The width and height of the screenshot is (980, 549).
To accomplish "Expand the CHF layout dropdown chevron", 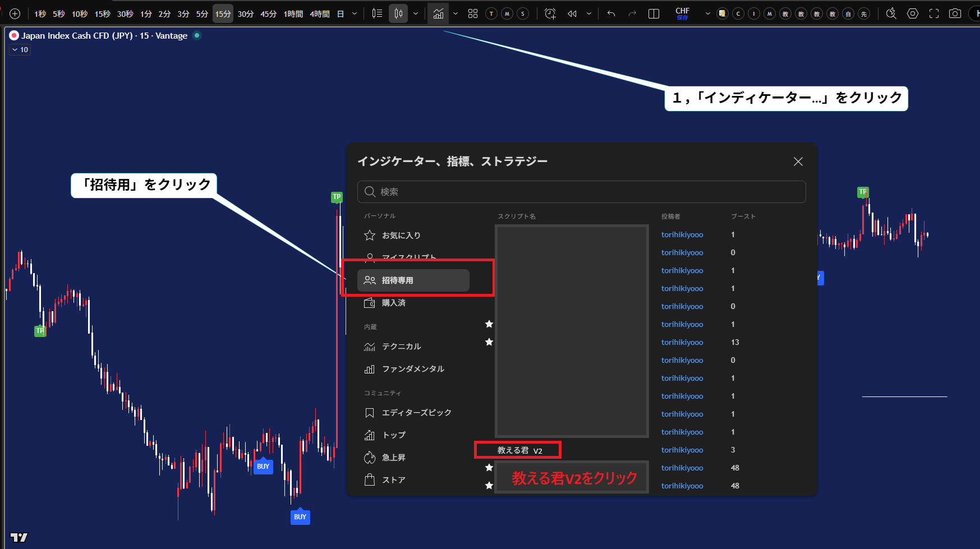I will (707, 13).
